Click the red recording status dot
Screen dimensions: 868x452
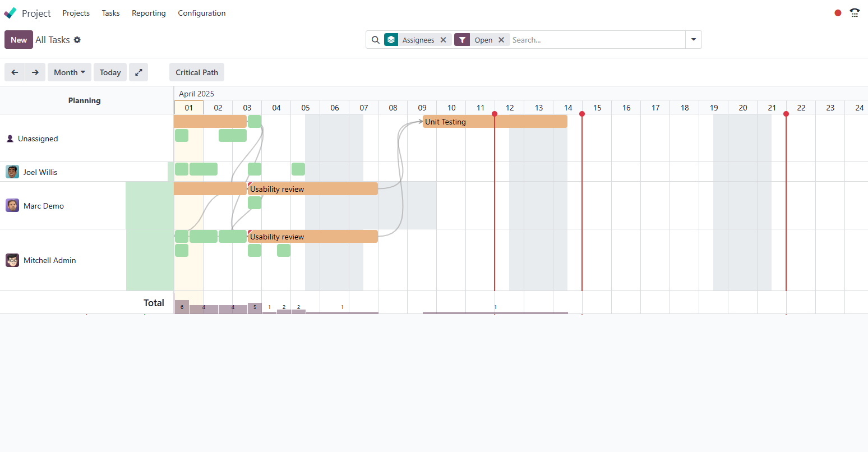click(838, 13)
